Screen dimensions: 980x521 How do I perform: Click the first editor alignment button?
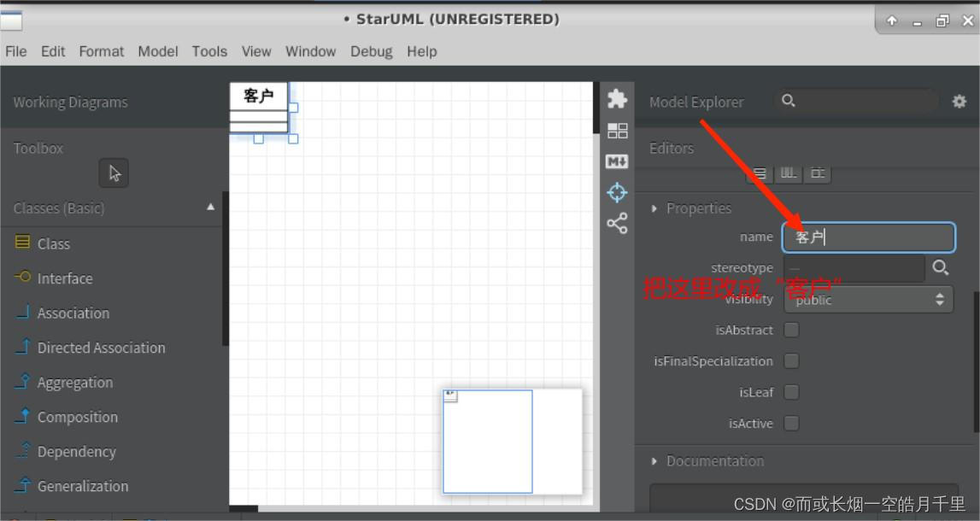(759, 174)
